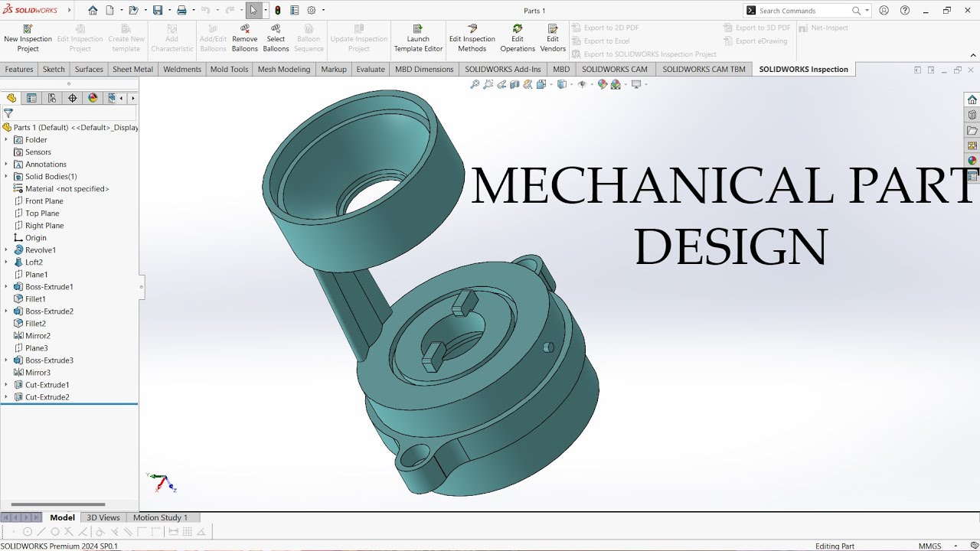The image size is (980, 551).
Task: Open Edit Inspection Methods
Action: pos(472,39)
